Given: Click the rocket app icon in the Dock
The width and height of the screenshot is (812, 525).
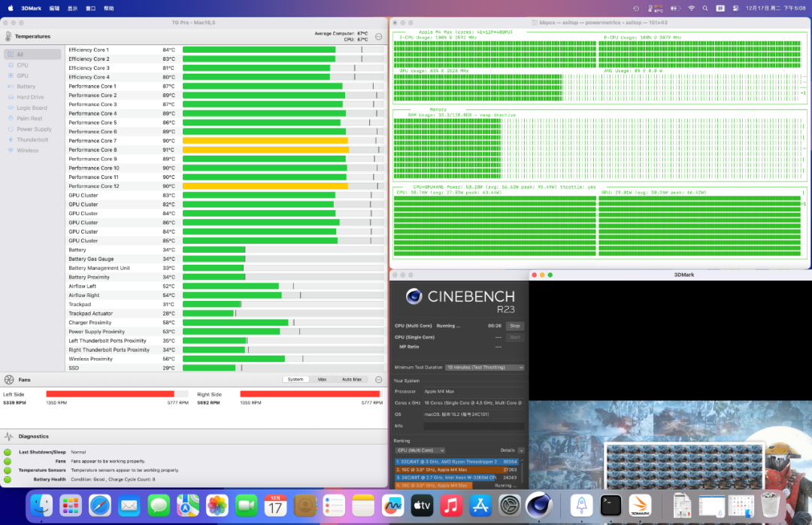Looking at the screenshot, I should tap(581, 505).
